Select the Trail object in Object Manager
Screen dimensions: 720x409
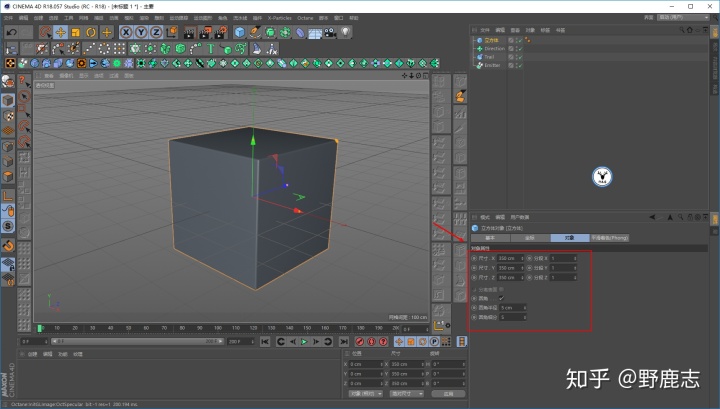pyautogui.click(x=489, y=57)
